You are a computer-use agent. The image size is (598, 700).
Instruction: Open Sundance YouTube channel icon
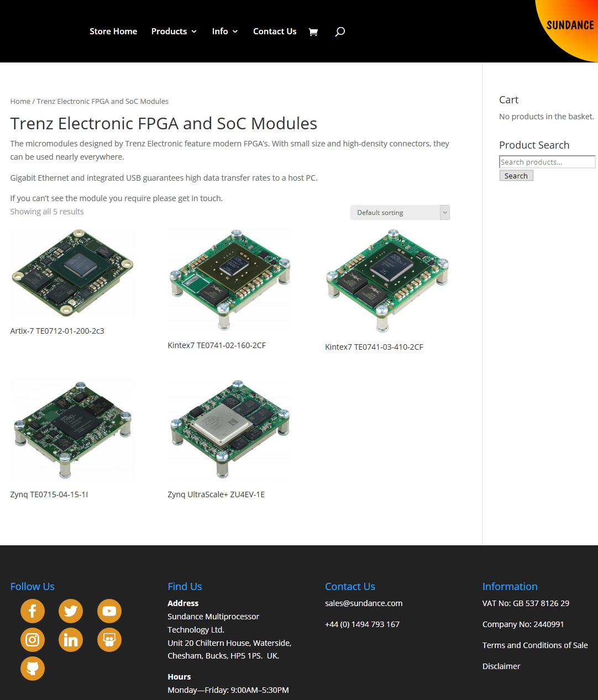109,611
